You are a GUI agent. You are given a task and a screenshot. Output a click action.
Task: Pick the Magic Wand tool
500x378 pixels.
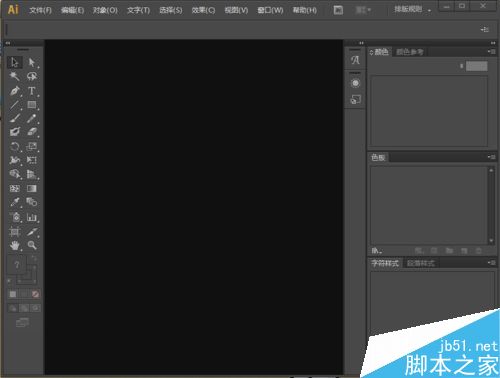[x=14, y=76]
